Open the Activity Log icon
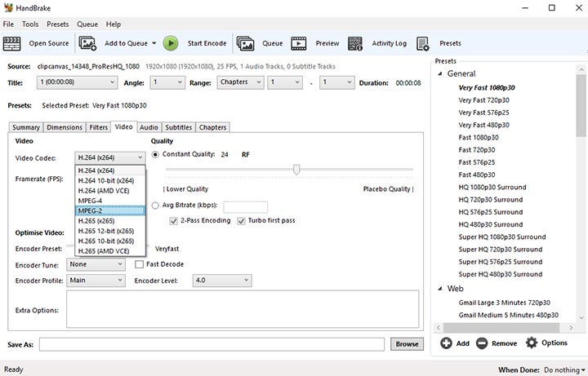 [355, 43]
